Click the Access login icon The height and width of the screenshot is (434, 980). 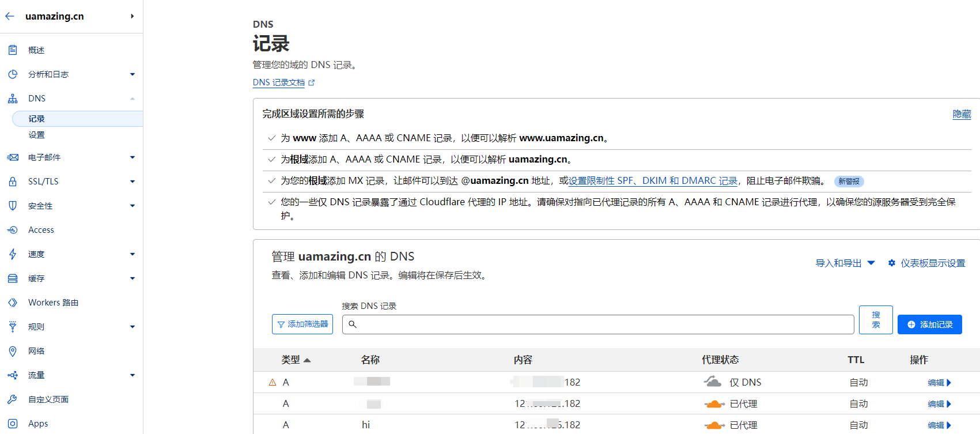[13, 230]
